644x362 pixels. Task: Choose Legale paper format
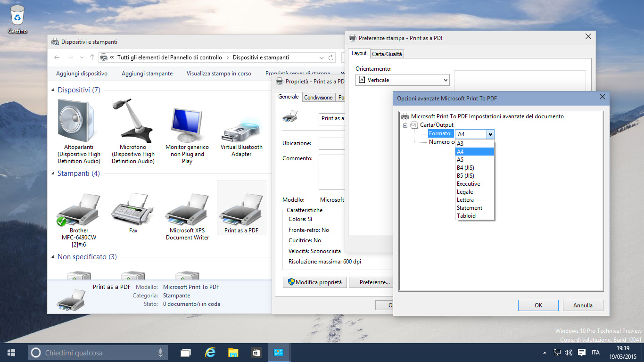click(x=474, y=192)
